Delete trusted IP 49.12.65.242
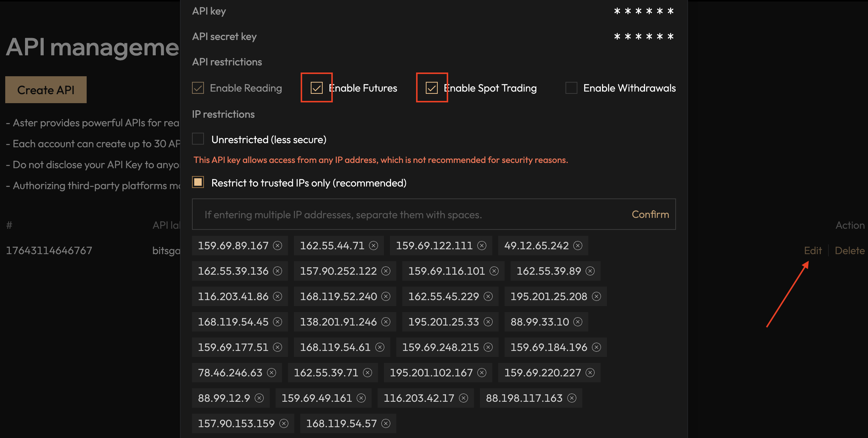This screenshot has width=868, height=438. (x=578, y=246)
